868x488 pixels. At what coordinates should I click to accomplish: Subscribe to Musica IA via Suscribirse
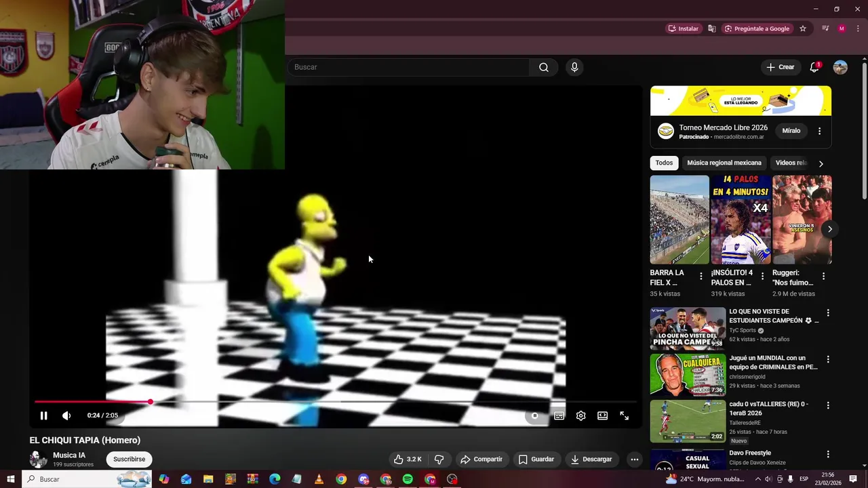(x=129, y=459)
